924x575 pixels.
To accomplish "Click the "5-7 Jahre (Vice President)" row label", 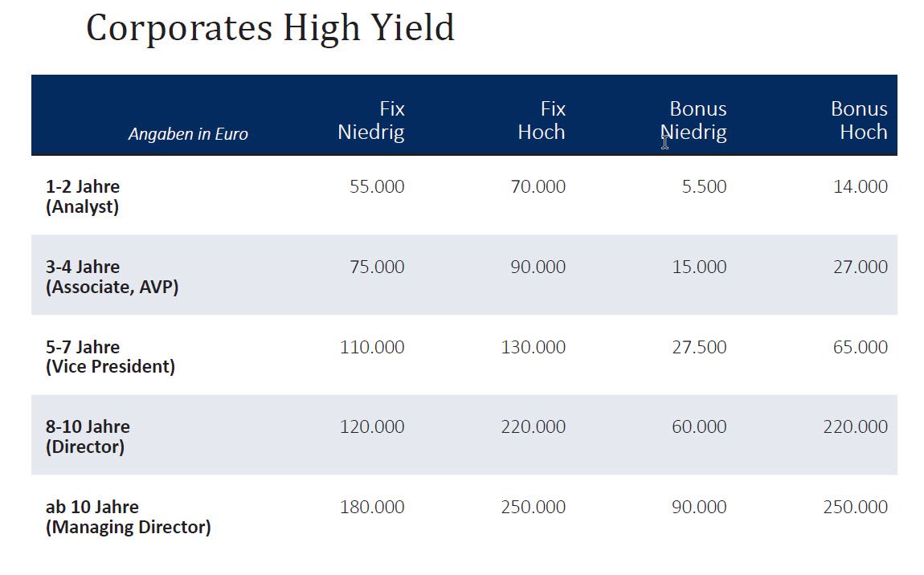I will [x=110, y=357].
